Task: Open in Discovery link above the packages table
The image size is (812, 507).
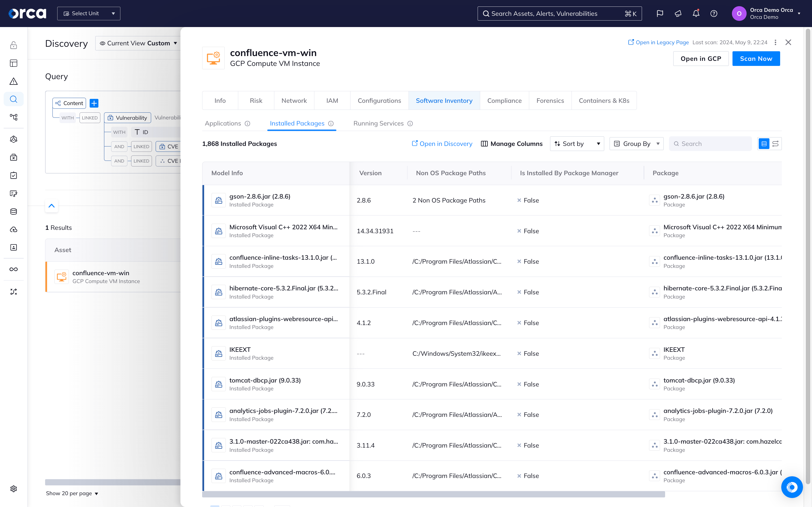Action: (442, 144)
